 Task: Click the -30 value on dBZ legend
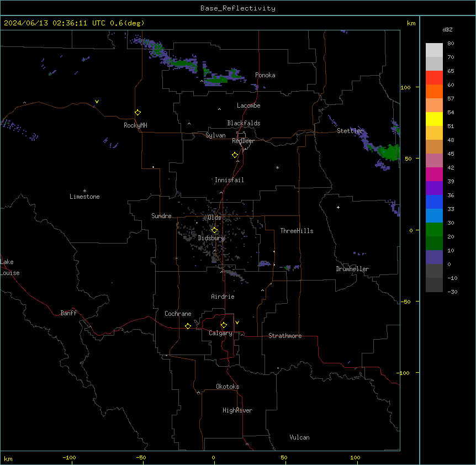(x=452, y=292)
